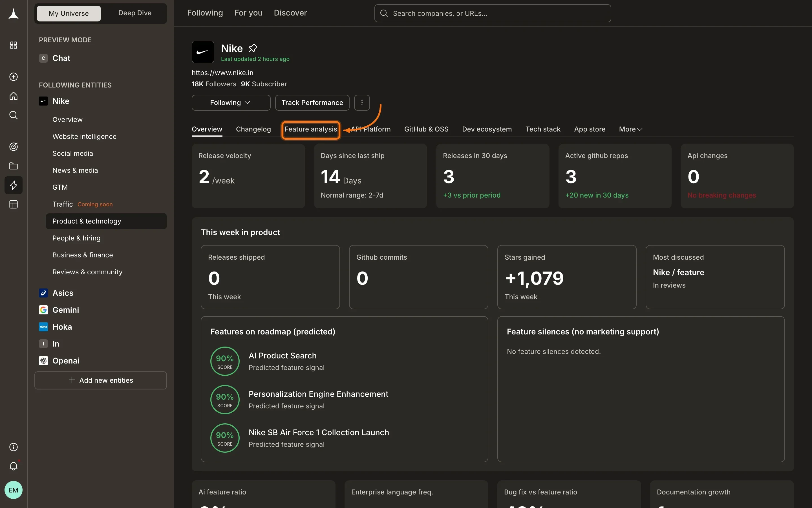This screenshot has width=812, height=508.
Task: Click the pin icon next to Nike title
Action: point(253,48)
